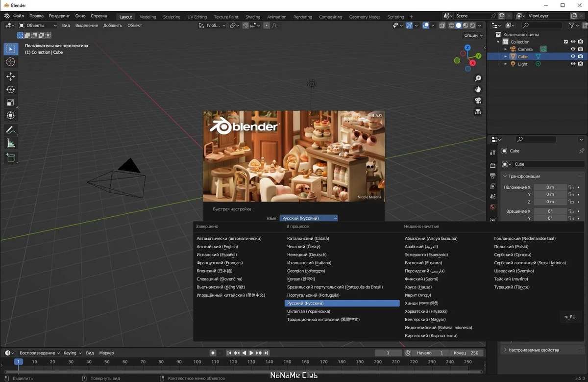Viewport: 588px width, 382px height.
Task: Open the Object mode dropdown
Action: click(38, 25)
